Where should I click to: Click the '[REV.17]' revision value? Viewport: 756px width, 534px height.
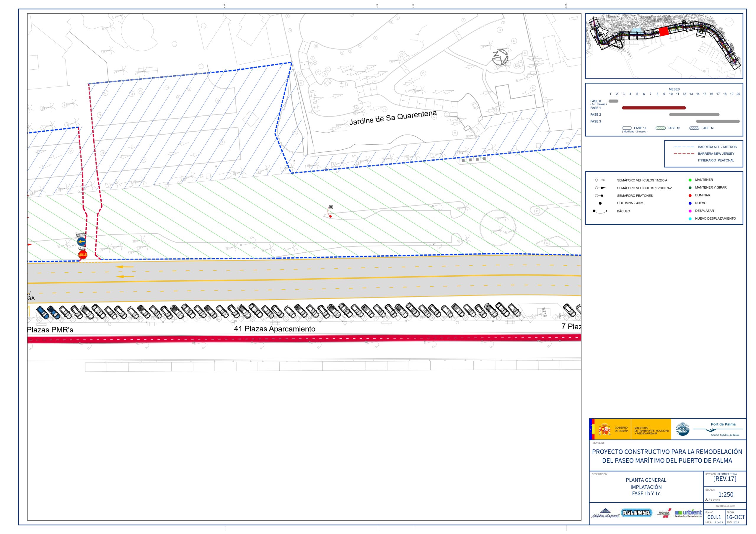coord(725,479)
